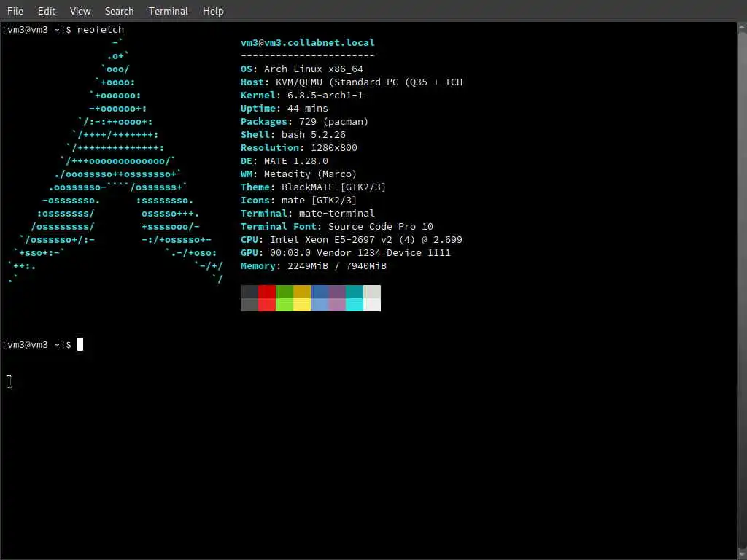Open the Search menu
Viewport: 747px width, 560px height.
pyautogui.click(x=119, y=11)
